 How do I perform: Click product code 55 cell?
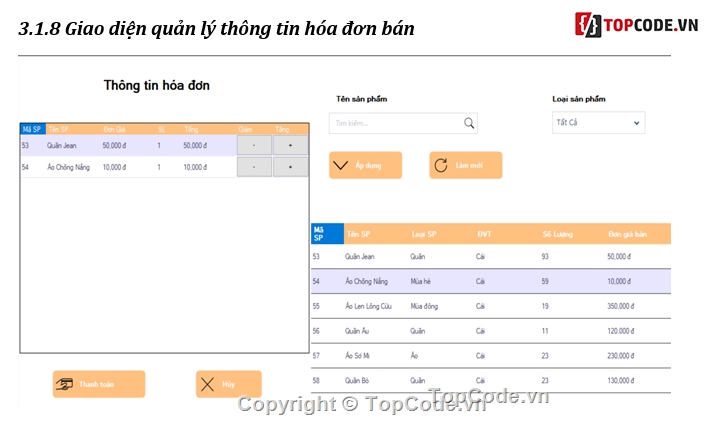316,306
